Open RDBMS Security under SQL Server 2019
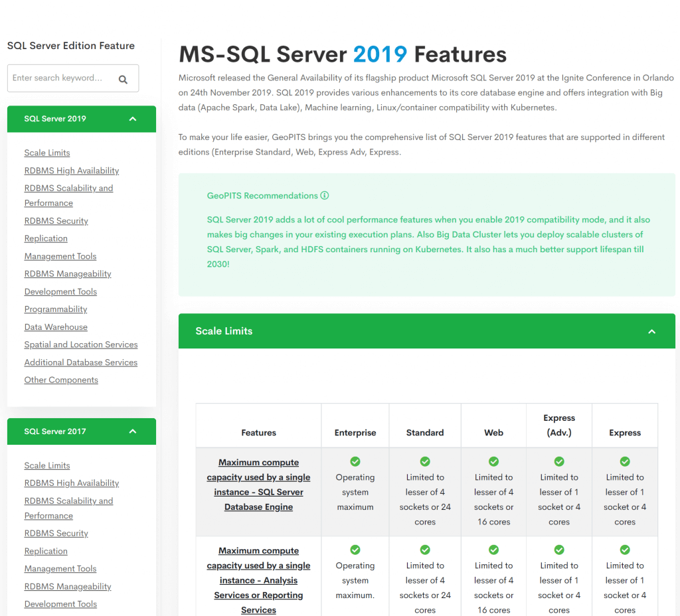Viewport: 680px width, 616px height. click(x=56, y=221)
